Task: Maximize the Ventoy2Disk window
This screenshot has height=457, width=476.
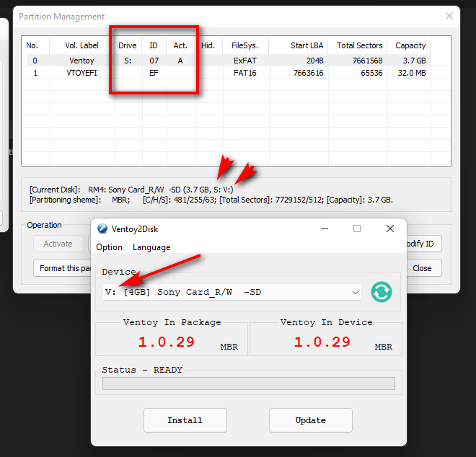Action: pyautogui.click(x=357, y=228)
